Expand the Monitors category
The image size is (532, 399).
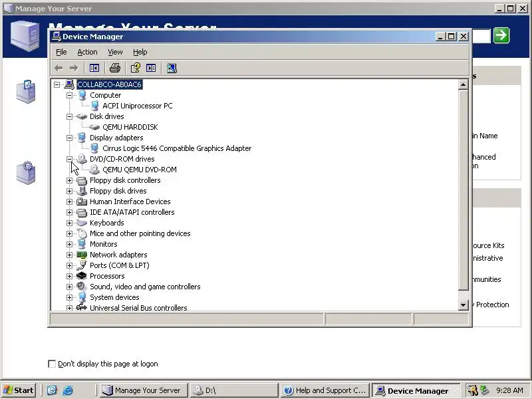(x=69, y=244)
